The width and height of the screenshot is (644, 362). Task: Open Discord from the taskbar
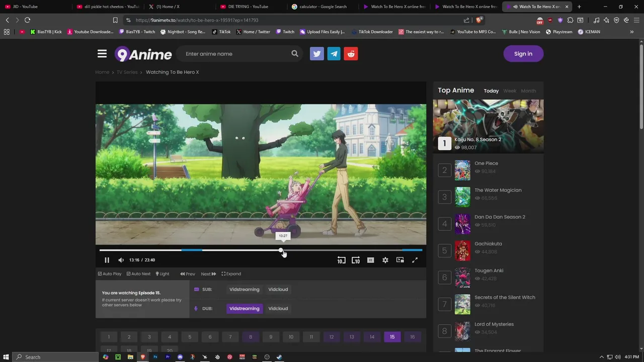pyautogui.click(x=180, y=357)
